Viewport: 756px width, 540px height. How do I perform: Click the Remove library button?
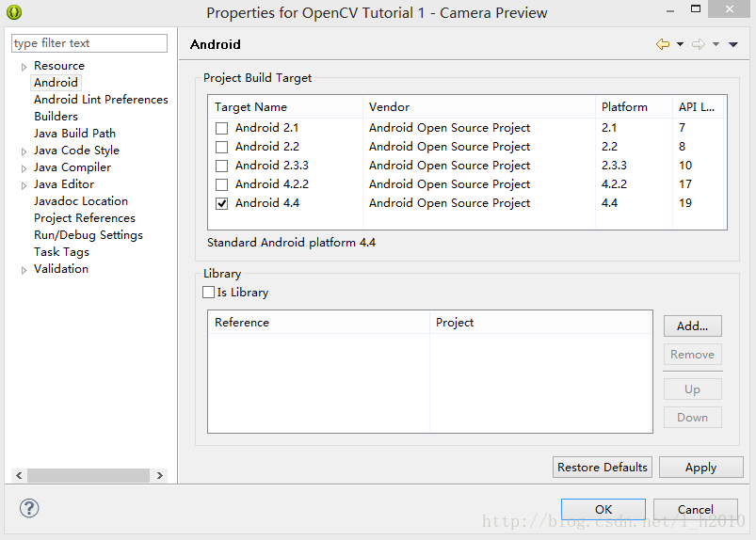coord(692,355)
